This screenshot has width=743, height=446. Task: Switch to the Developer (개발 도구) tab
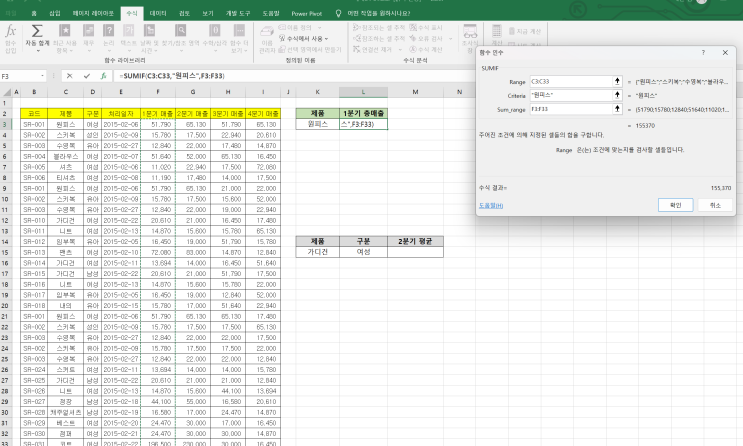238,13
